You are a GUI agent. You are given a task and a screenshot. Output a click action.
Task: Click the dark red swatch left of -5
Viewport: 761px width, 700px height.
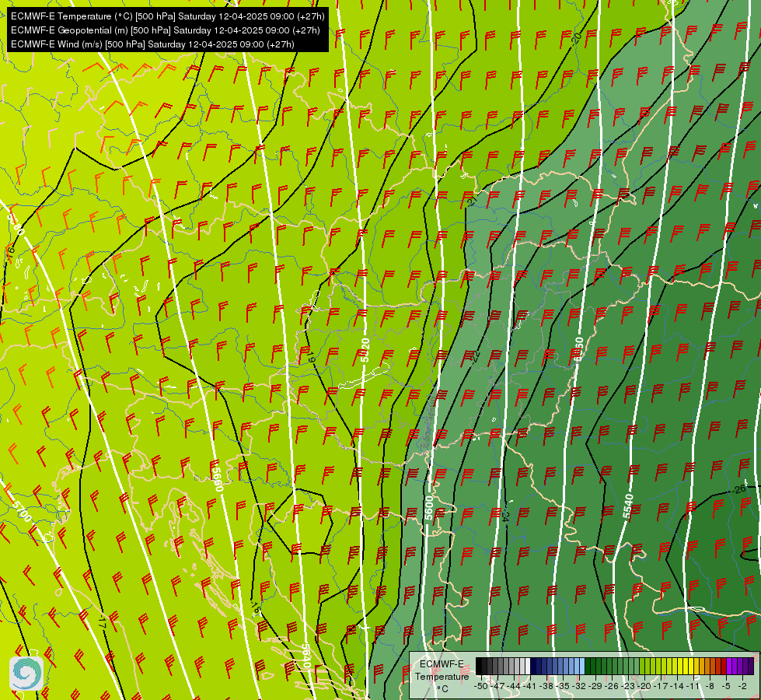pyautogui.click(x=724, y=666)
